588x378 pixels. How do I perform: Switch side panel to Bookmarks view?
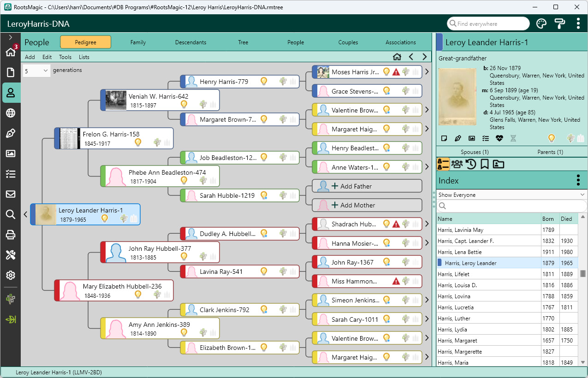(x=484, y=164)
